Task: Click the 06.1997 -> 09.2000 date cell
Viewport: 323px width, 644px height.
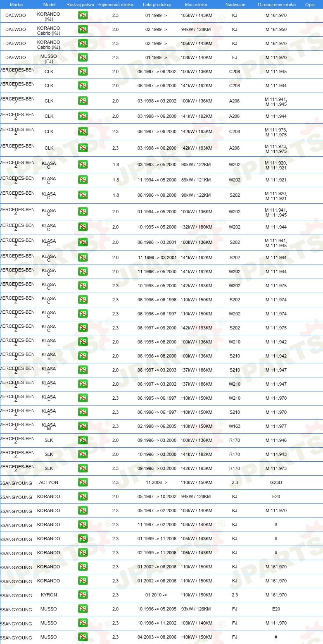Action: coord(157,328)
